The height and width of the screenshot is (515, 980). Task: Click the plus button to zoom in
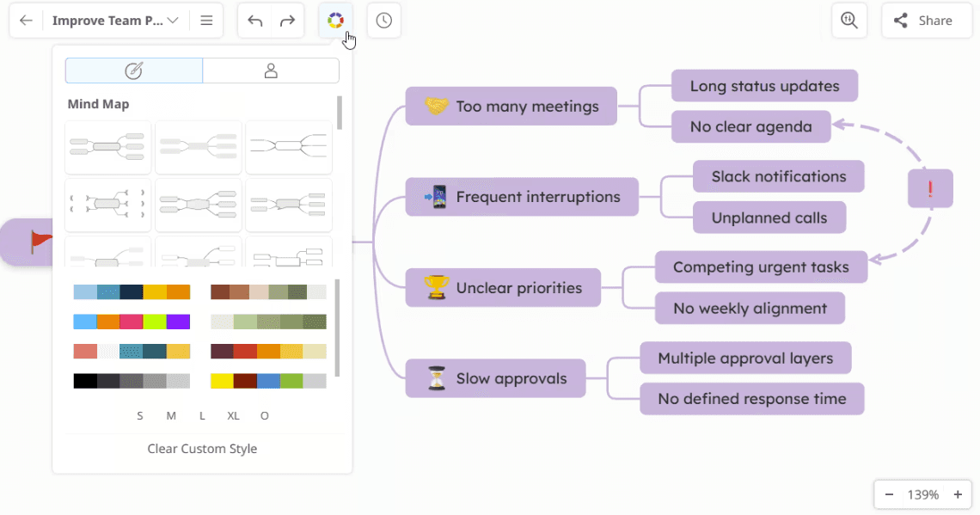point(958,494)
